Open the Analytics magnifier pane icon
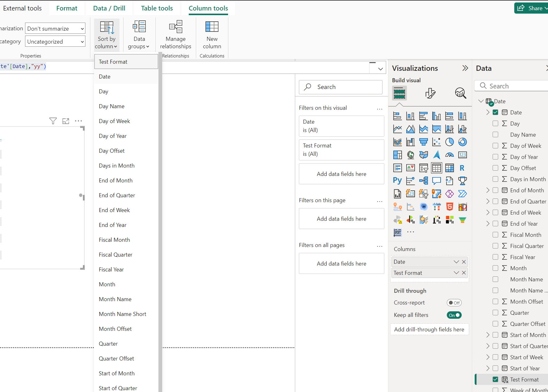Viewport: 548px width, 392px height. point(460,93)
